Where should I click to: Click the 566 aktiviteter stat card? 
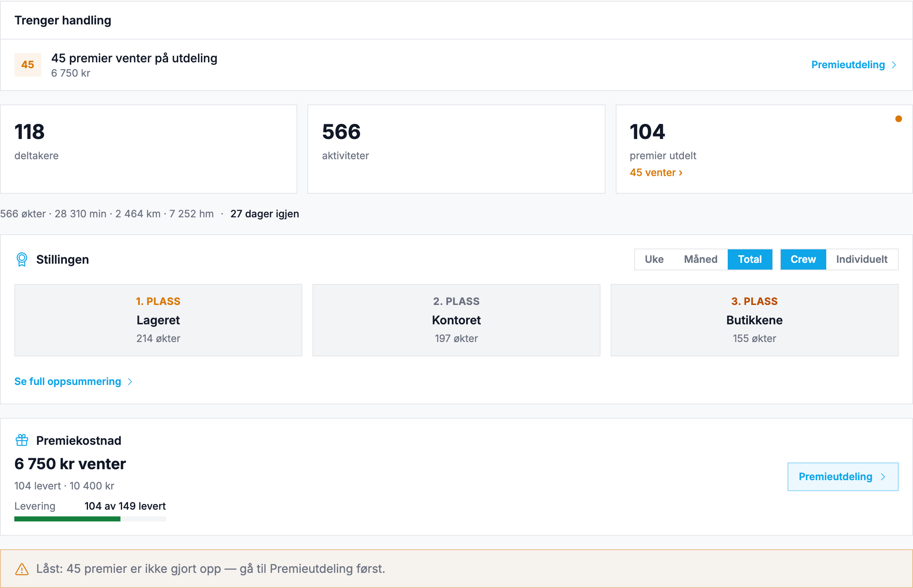tap(456, 149)
